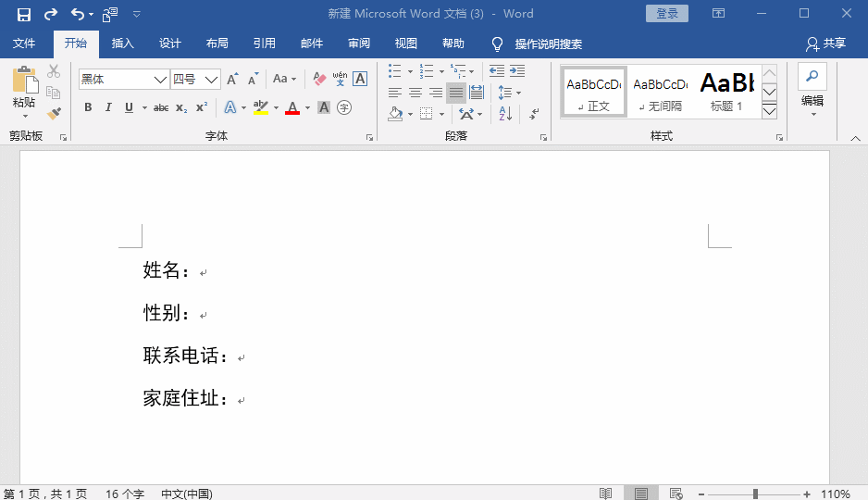Open the 编辑 editing dropdown
This screenshot has height=500, width=868.
coord(812,91)
